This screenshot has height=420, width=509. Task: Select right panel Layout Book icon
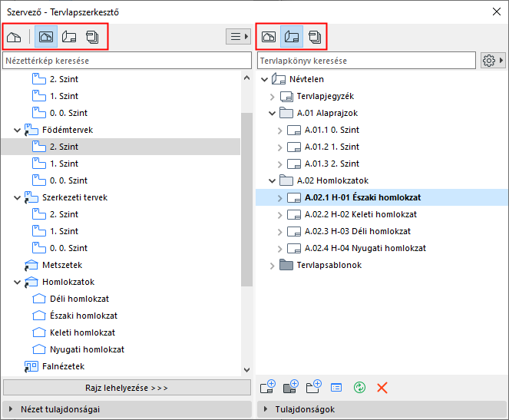coord(292,37)
